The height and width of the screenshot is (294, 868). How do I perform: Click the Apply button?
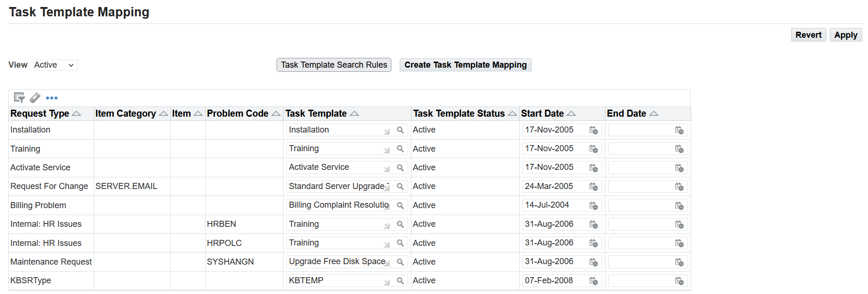[846, 35]
